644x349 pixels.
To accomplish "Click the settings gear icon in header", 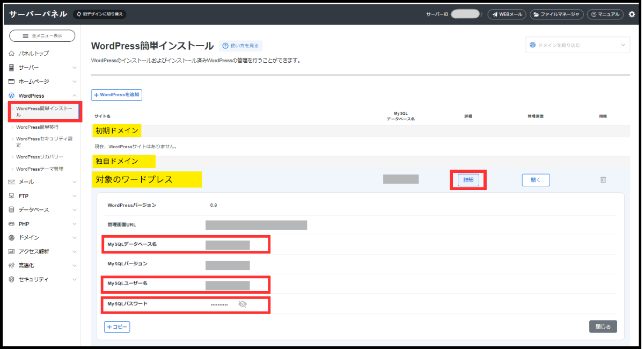I will (x=632, y=14).
